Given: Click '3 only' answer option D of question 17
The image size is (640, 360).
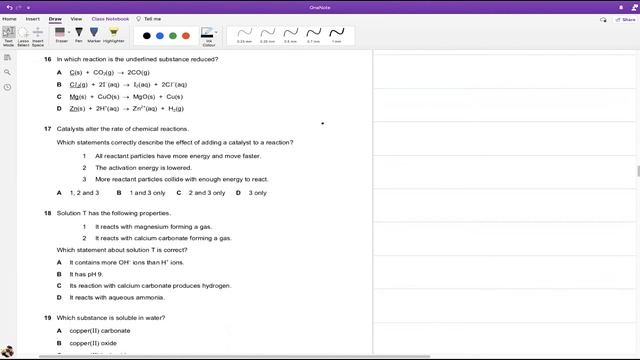Looking at the screenshot, I should pos(258,193).
